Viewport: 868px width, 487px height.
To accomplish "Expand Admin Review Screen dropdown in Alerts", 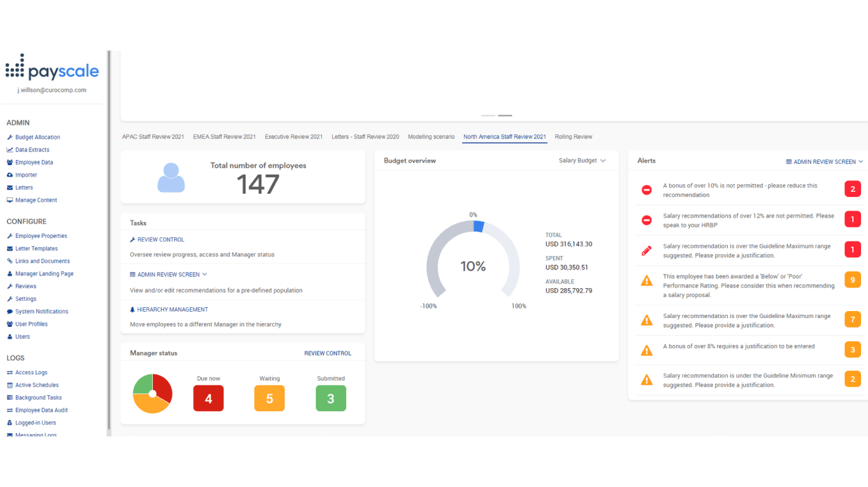I will coord(825,162).
